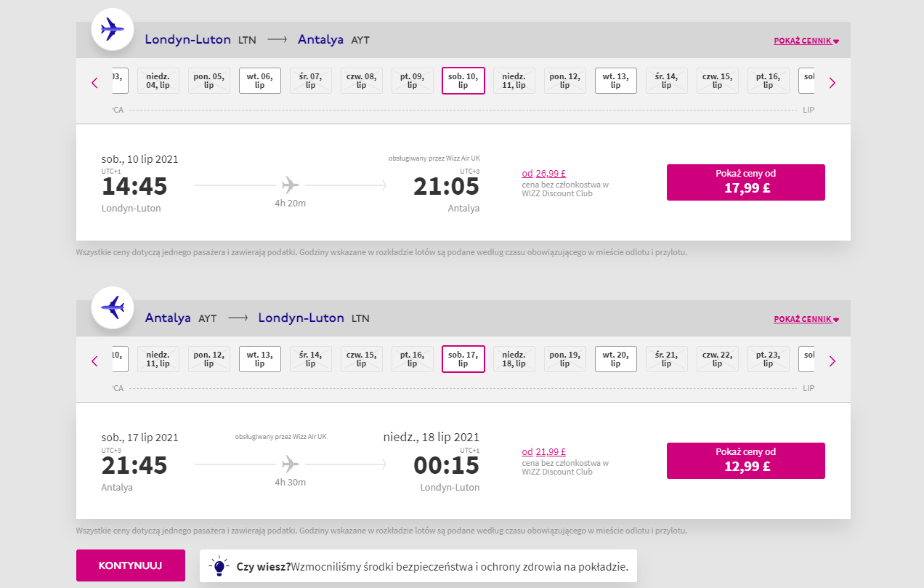Click the lightbulb tip icon
This screenshot has width=924, height=588.
pyautogui.click(x=219, y=566)
